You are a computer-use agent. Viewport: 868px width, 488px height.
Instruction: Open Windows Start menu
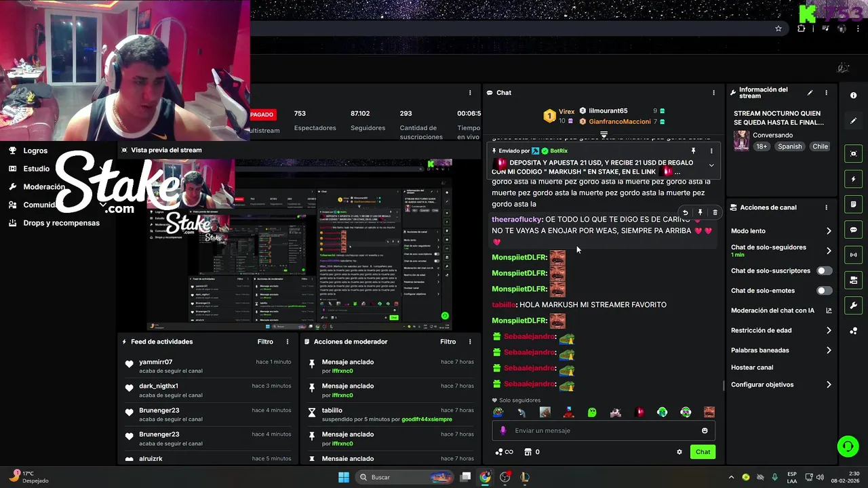coord(344,477)
